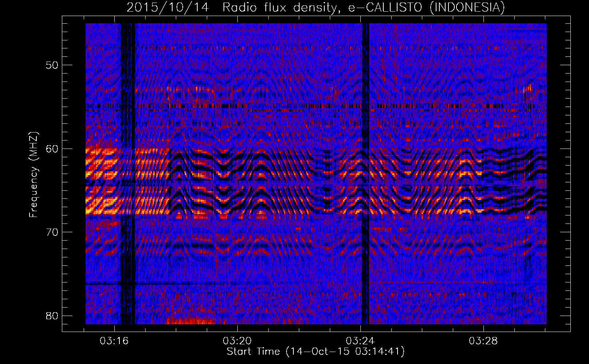Image resolution: width=589 pixels, height=364 pixels.
Task: Select the 'Frequency (MHZ)' y-axis label
Action: (33, 175)
